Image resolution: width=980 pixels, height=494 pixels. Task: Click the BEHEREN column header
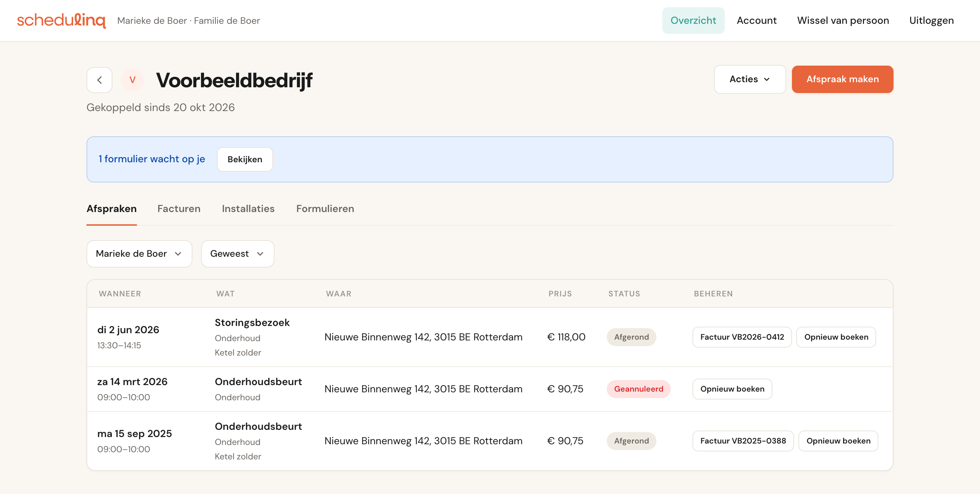[x=713, y=294]
